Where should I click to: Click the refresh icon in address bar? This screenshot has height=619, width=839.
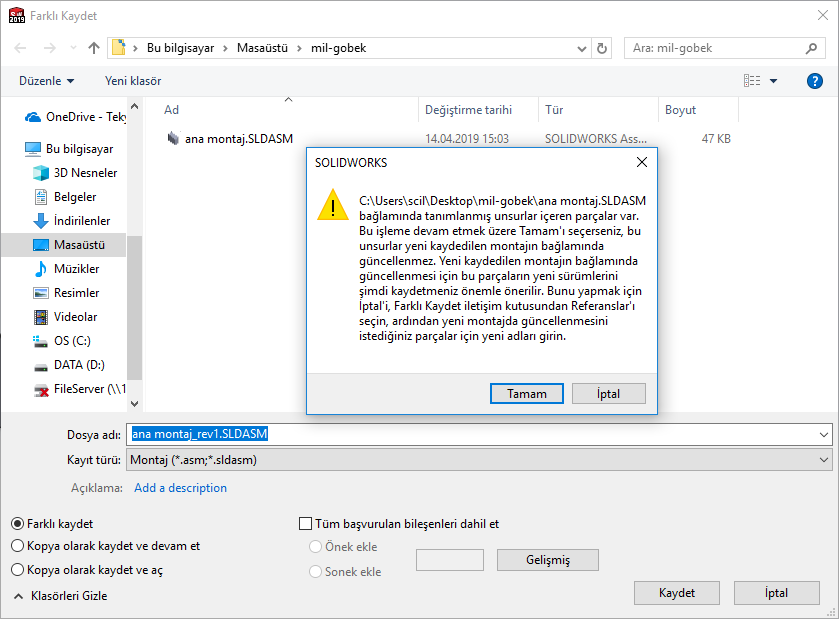coord(602,48)
